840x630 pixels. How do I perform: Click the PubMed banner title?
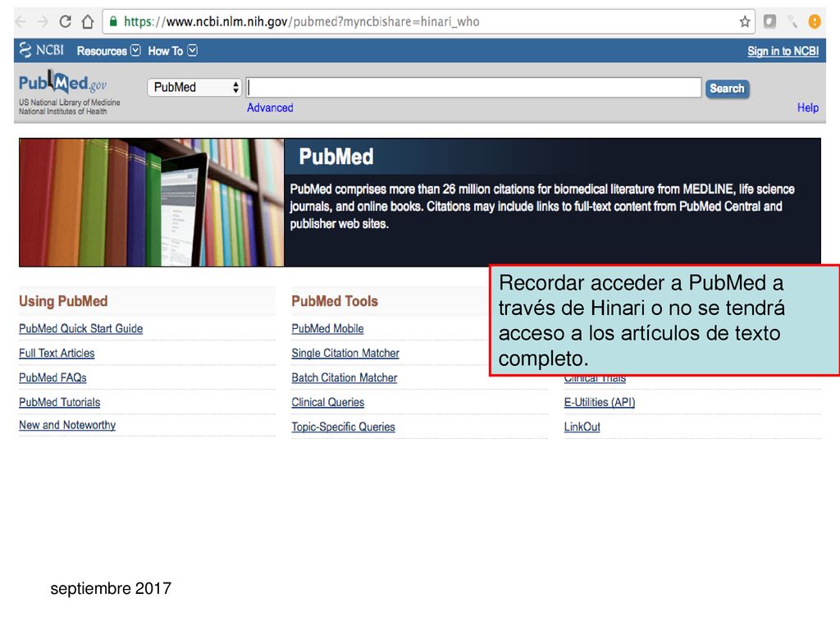coord(336,157)
